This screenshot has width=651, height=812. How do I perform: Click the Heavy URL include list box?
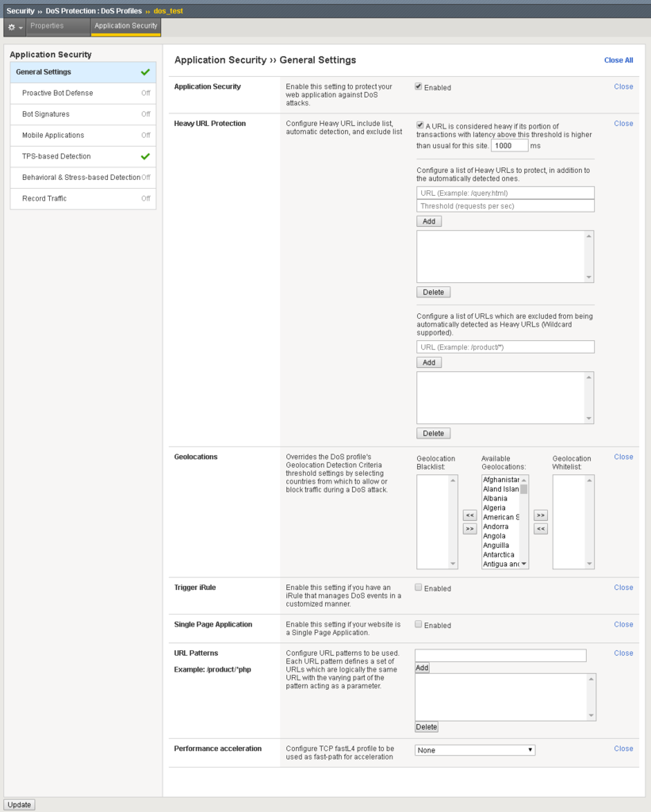[505, 256]
